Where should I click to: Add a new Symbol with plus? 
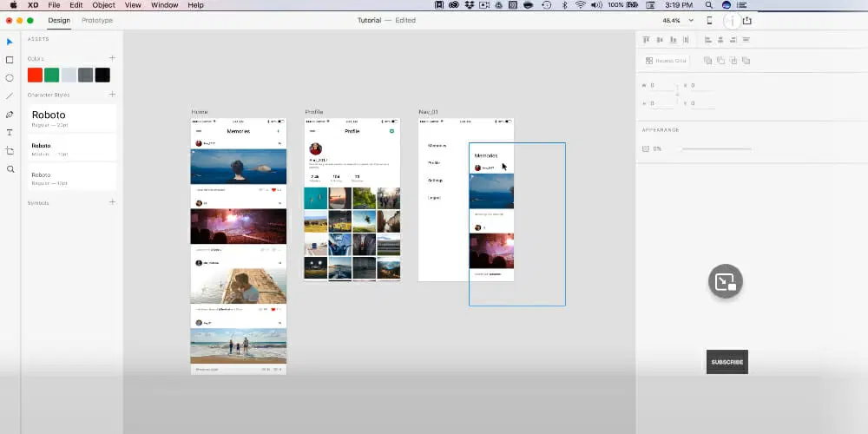click(112, 202)
